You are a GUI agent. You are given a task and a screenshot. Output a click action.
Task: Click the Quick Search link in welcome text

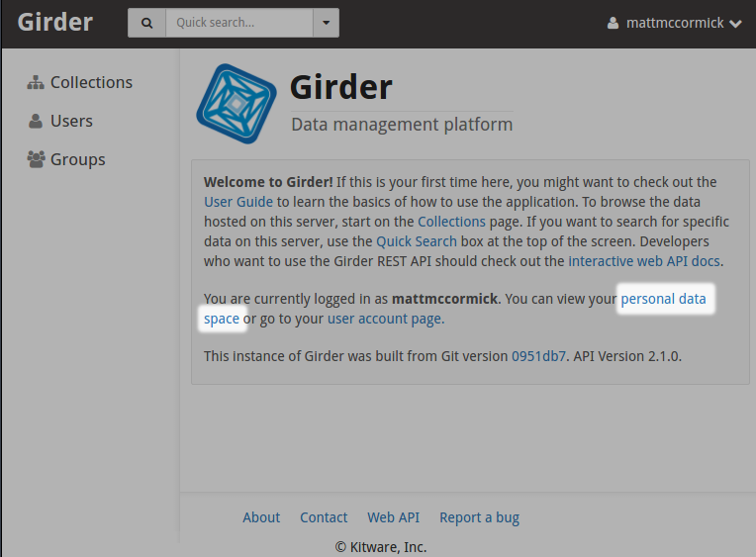[x=416, y=241]
